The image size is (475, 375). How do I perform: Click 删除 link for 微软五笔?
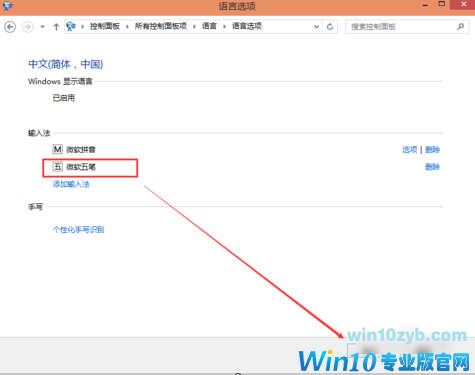tap(432, 167)
